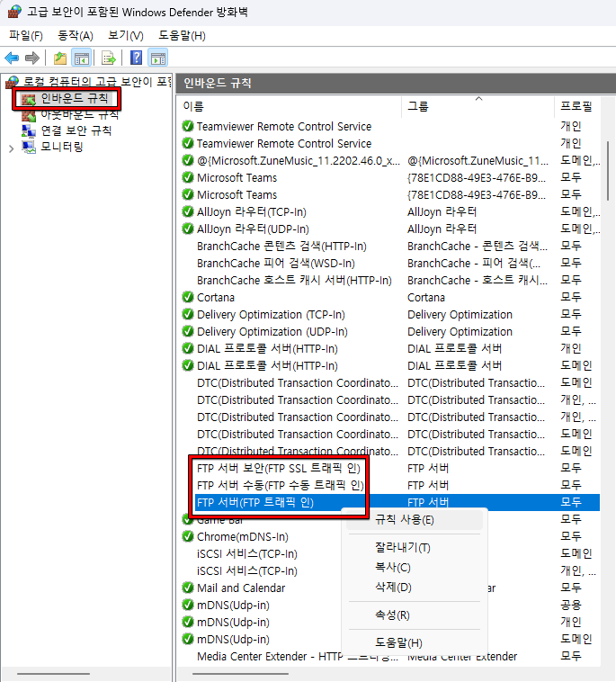Click the Cortana group cell
616x682 pixels.
pos(426,298)
